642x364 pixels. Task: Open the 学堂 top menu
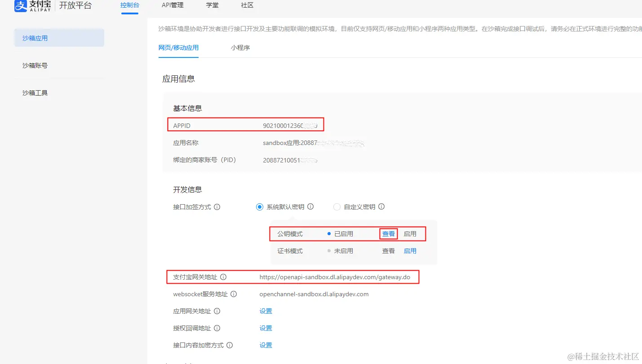tap(213, 5)
